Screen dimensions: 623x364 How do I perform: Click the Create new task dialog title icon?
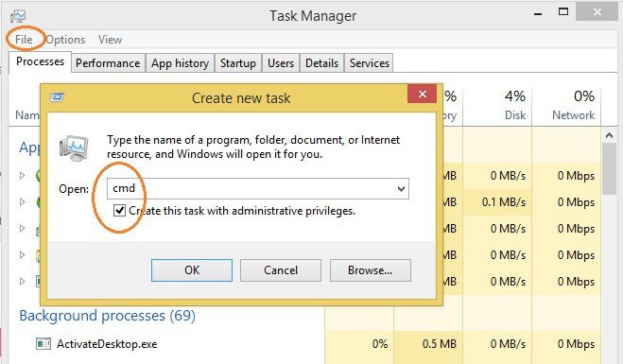pos(58,97)
